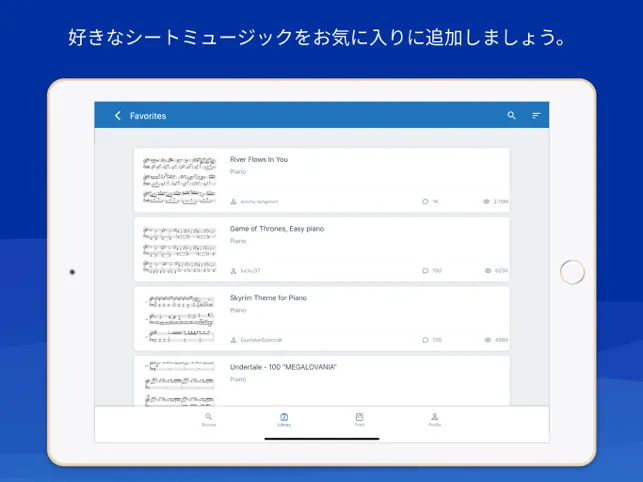The width and height of the screenshot is (643, 482).
Task: Switch to the Library tab
Action: coord(284,420)
